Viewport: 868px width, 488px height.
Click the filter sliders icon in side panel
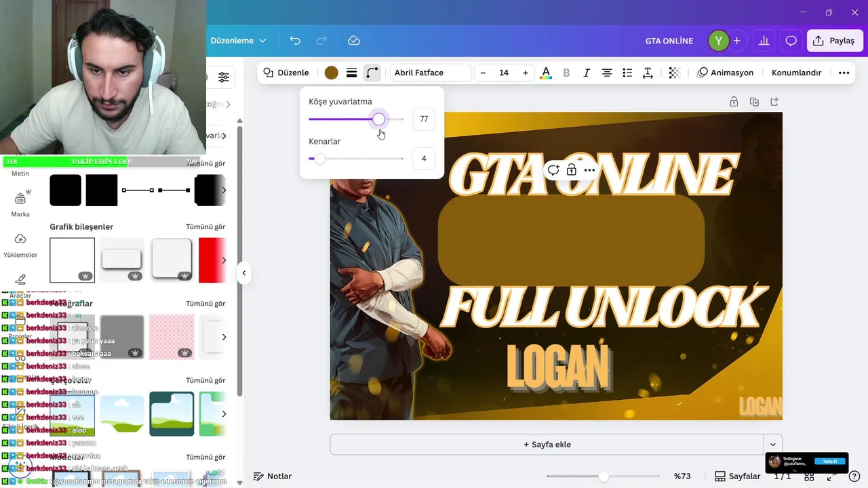224,77
